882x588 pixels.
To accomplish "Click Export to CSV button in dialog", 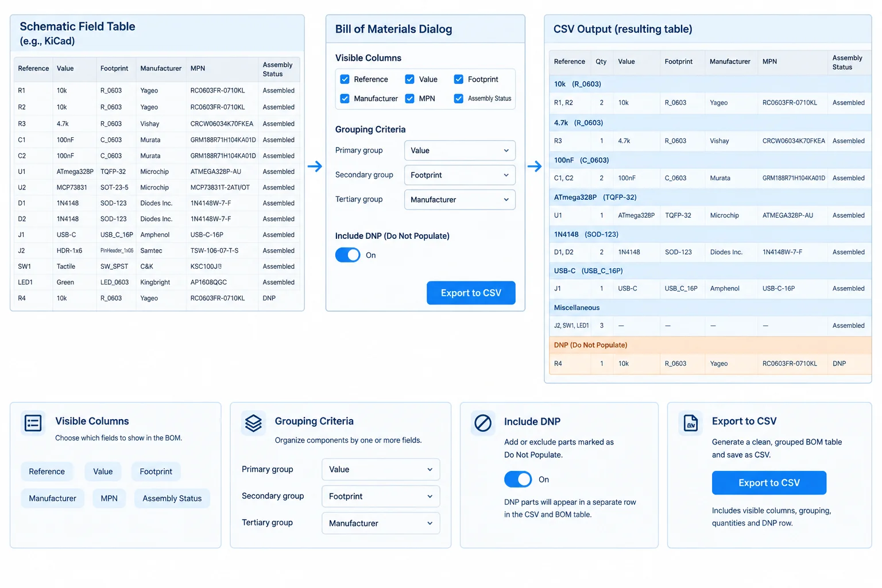I will tap(471, 293).
